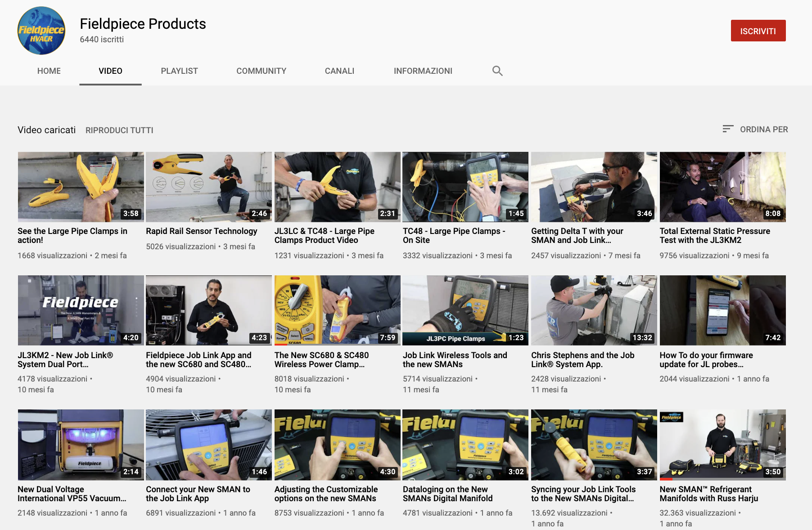Switch to the COMMUNITY tab

tap(262, 71)
